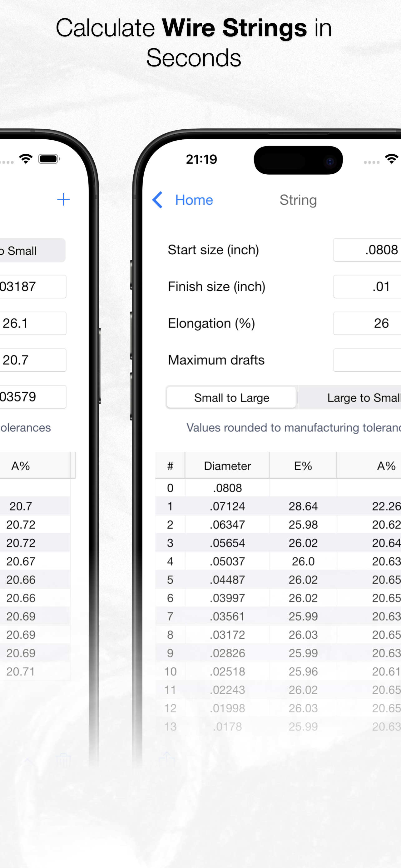Select diameter cell .04487

point(227,580)
